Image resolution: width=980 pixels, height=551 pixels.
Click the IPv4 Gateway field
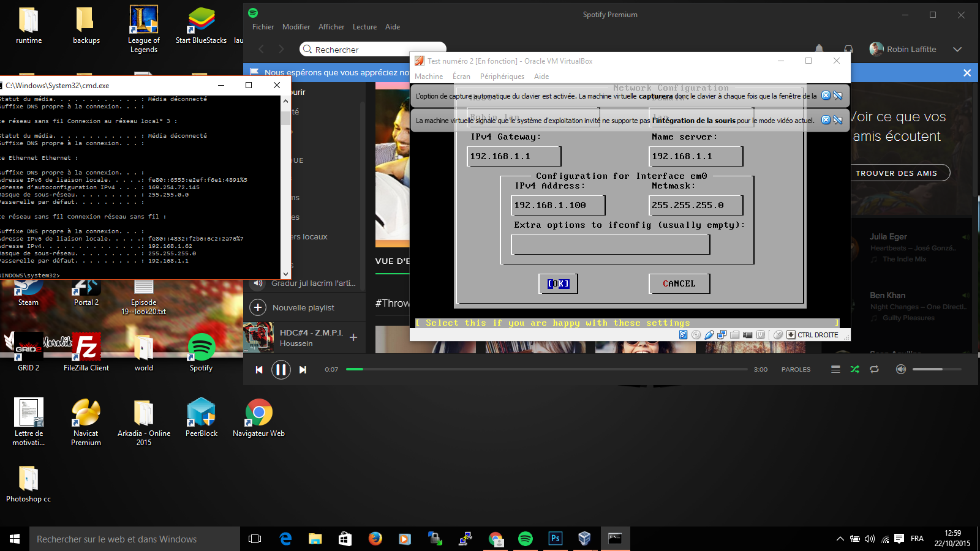coord(514,156)
